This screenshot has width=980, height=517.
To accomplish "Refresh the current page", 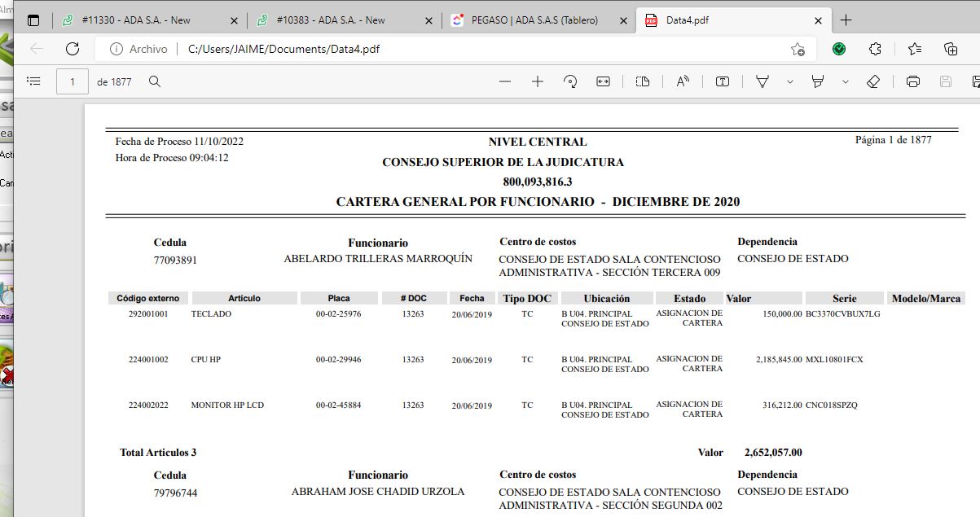I will pyautogui.click(x=73, y=49).
